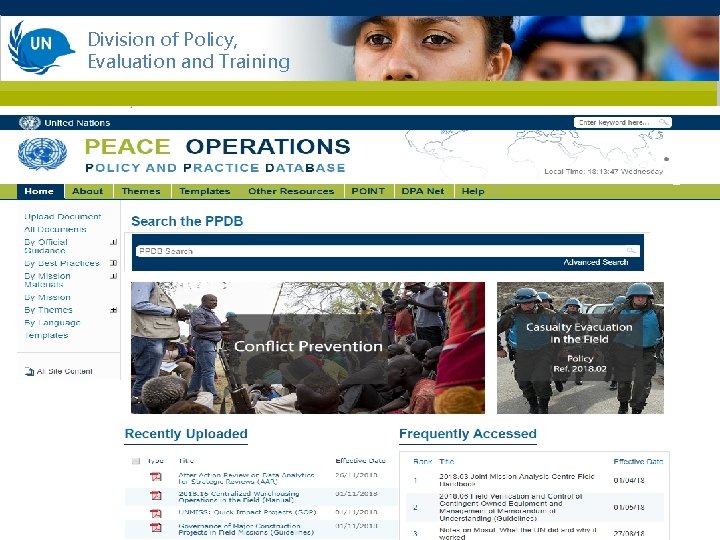
Task: Click the 27/08/18 effective date cell
Action: (x=629, y=533)
